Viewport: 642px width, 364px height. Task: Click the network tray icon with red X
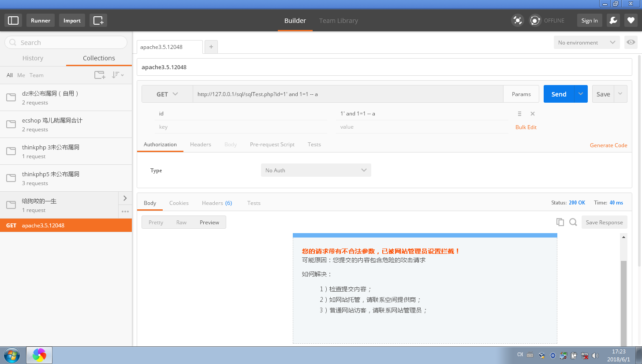pyautogui.click(x=585, y=355)
